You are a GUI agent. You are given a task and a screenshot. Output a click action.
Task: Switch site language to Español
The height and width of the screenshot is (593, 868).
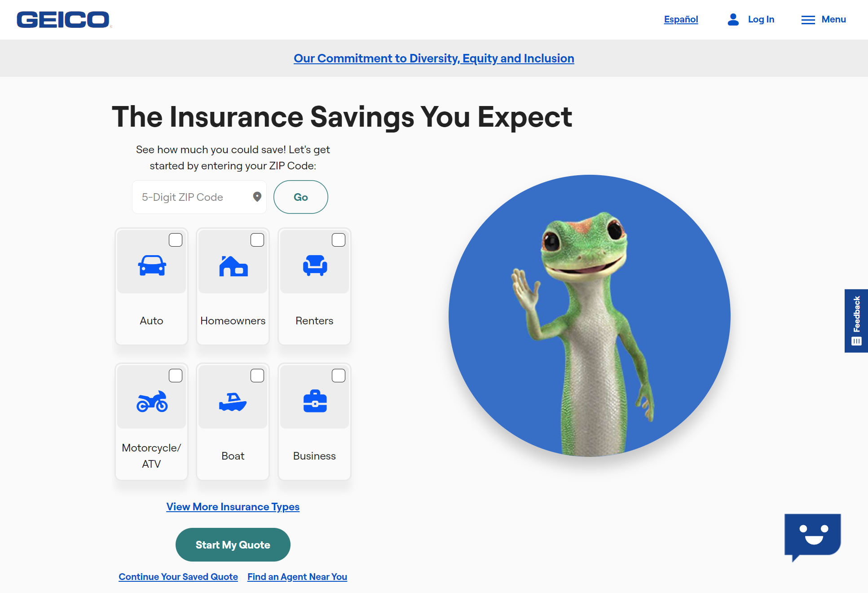point(681,19)
